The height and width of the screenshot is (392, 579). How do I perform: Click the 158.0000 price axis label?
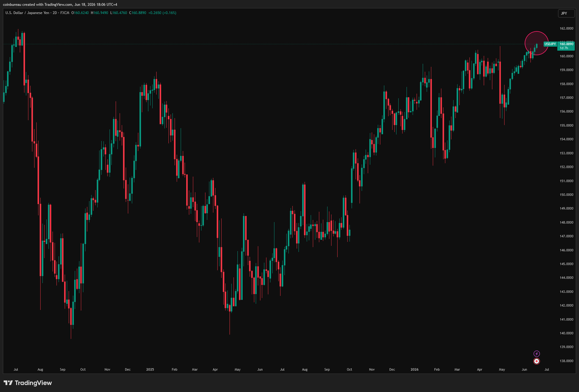(x=565, y=84)
